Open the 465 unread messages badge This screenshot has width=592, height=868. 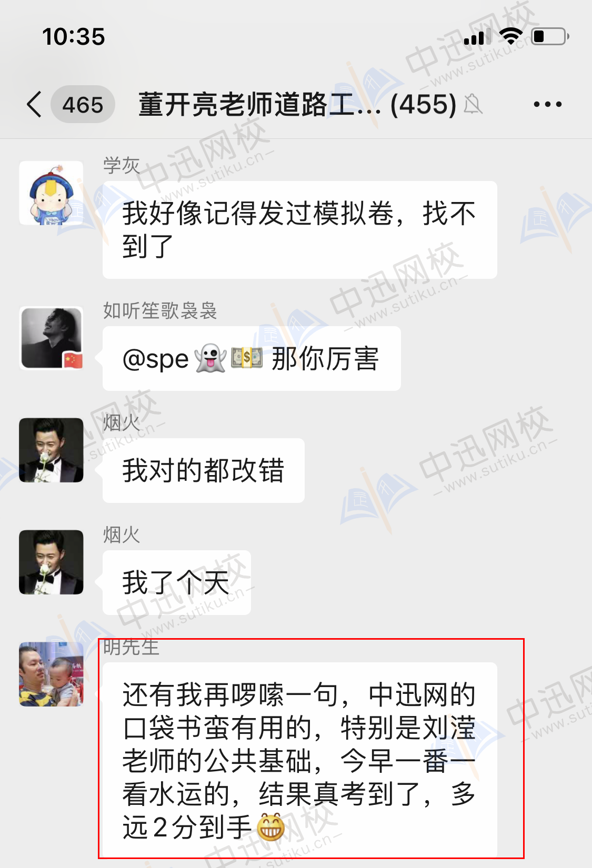pos(83,104)
